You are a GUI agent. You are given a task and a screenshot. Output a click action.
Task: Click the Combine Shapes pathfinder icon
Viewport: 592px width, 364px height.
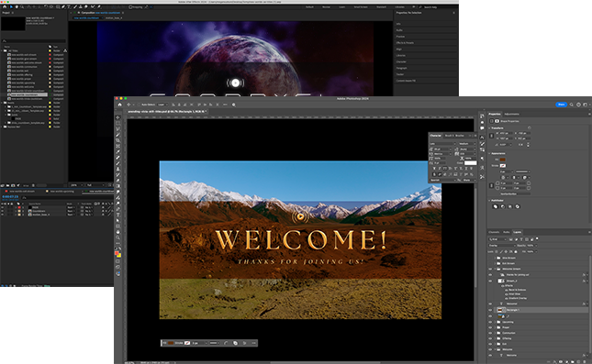click(x=496, y=206)
